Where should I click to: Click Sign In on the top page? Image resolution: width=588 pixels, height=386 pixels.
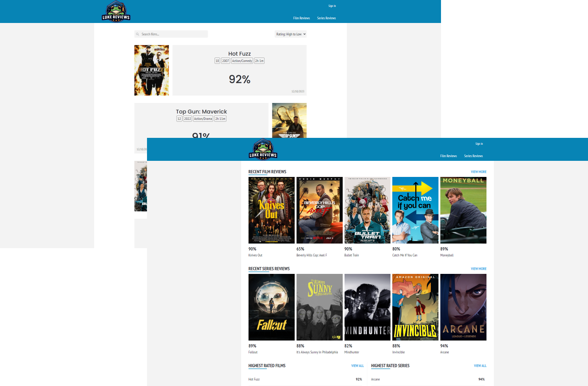pos(332,6)
